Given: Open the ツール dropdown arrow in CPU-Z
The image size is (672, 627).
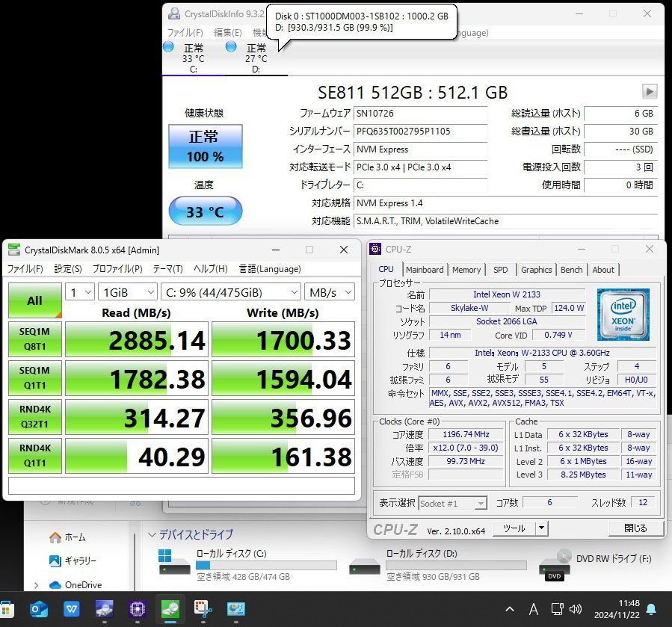Looking at the screenshot, I should (x=542, y=528).
